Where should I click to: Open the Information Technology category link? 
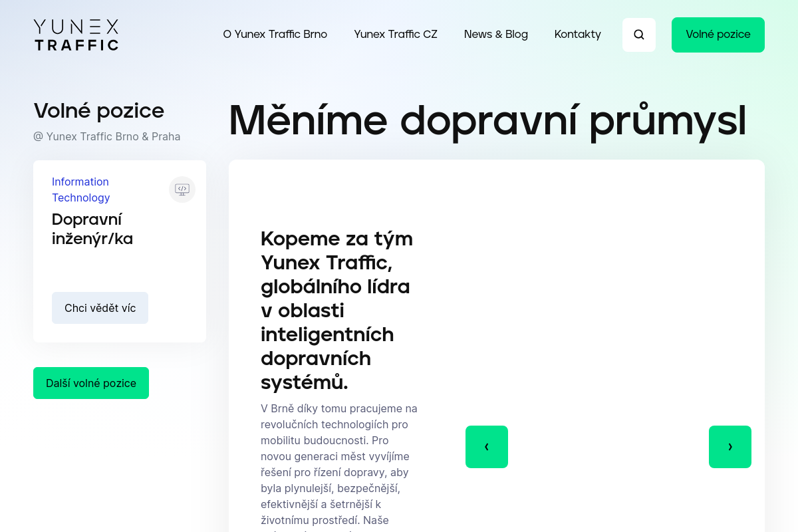point(81,190)
